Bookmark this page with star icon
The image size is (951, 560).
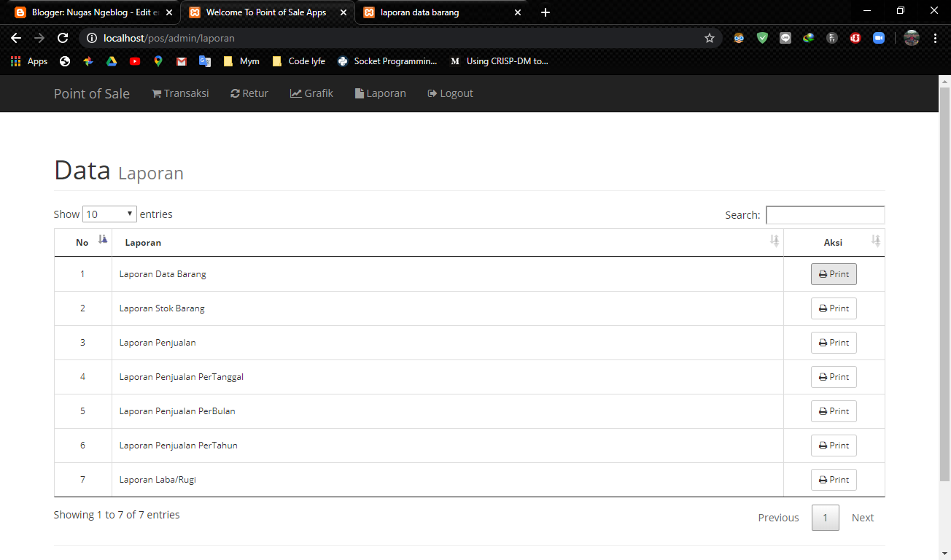click(709, 38)
